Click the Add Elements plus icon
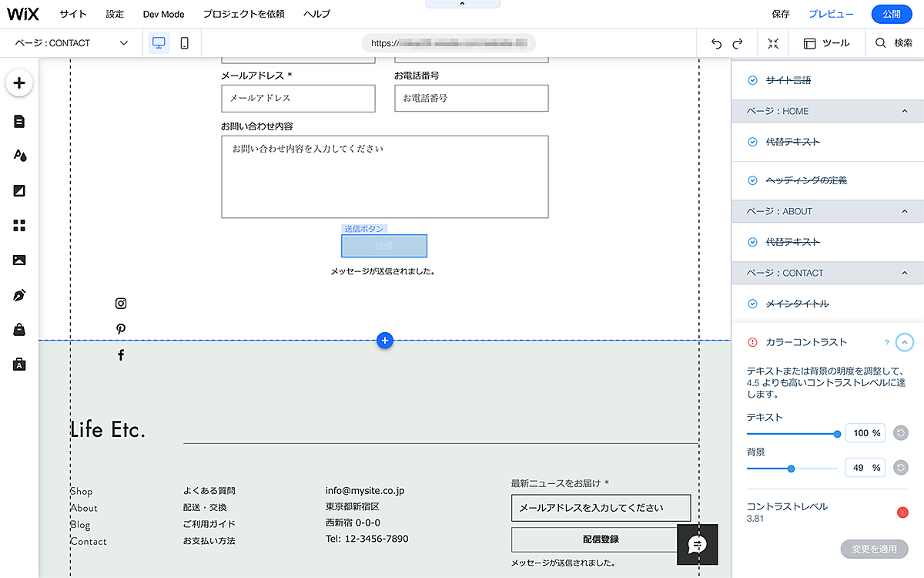924x578 pixels. point(19,83)
